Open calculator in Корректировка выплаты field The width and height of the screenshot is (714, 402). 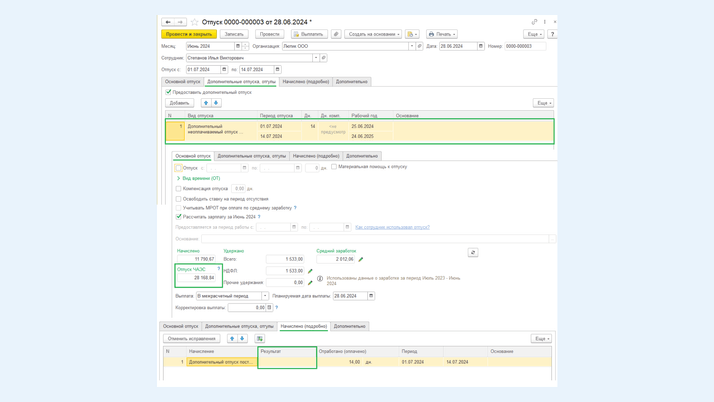tap(269, 308)
